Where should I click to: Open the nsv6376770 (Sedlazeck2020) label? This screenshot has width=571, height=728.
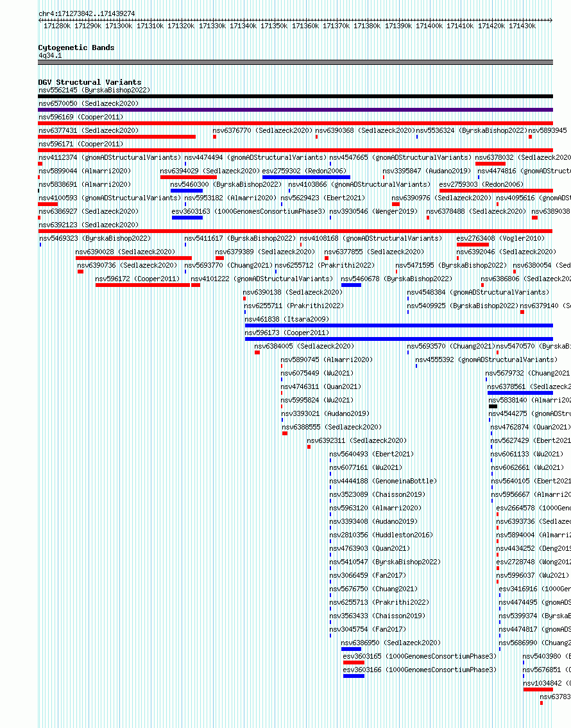[262, 130]
